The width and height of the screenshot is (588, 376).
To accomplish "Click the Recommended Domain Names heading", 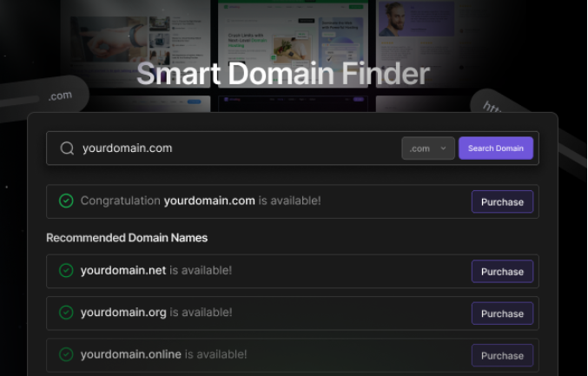I will [x=127, y=238].
